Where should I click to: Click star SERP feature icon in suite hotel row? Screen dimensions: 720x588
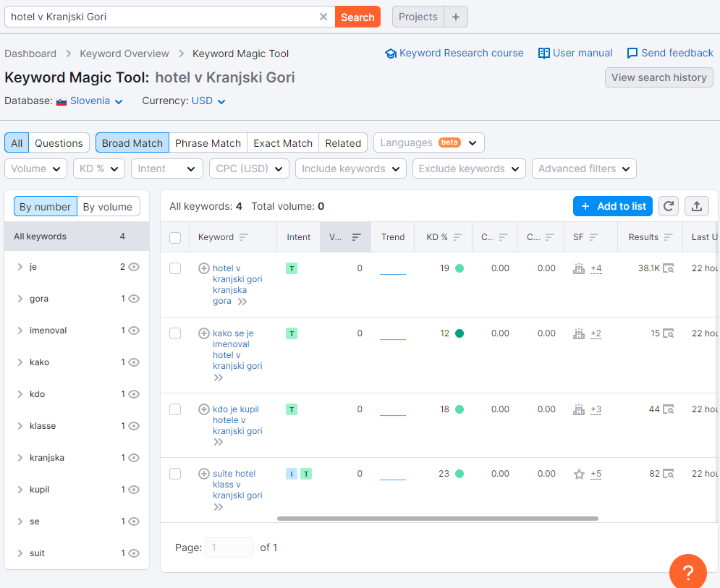pos(579,474)
